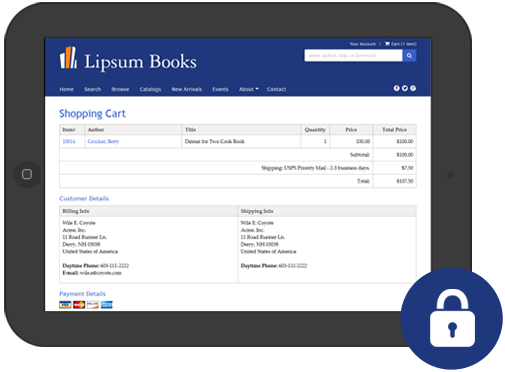505x372 pixels.
Task: Select the Visa card icon
Action: click(x=65, y=305)
